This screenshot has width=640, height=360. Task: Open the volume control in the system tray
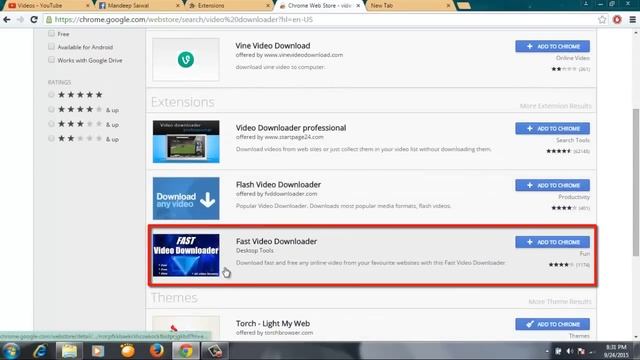click(x=570, y=351)
